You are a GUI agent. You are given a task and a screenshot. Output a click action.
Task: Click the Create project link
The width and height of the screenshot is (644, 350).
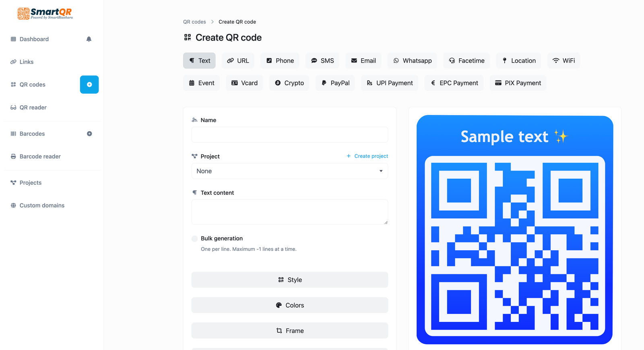pos(367,156)
